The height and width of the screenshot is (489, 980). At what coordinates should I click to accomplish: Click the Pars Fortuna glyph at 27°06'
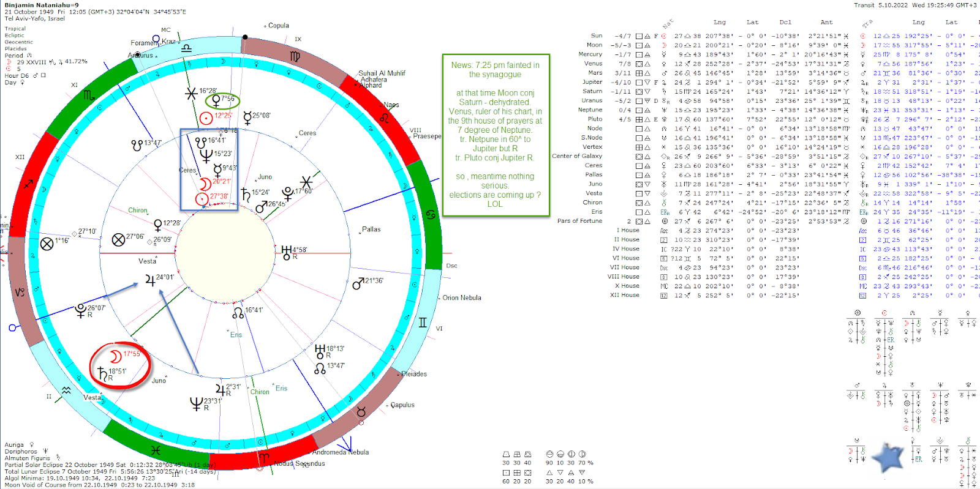[x=119, y=240]
